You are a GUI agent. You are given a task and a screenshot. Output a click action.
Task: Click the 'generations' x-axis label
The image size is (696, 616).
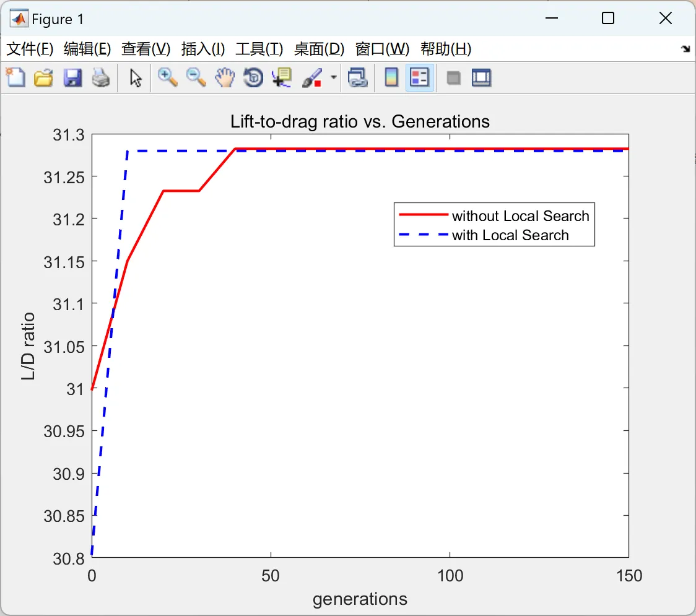pyautogui.click(x=360, y=599)
